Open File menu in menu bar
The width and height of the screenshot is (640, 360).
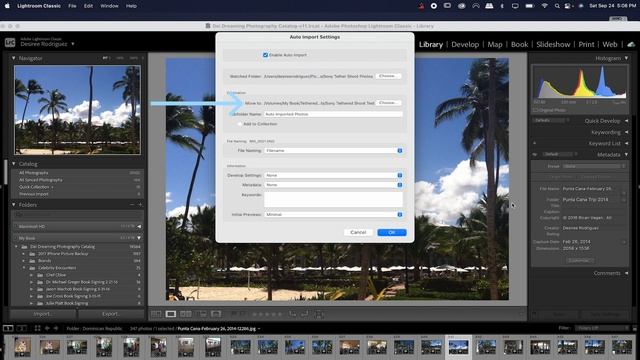(x=72, y=6)
